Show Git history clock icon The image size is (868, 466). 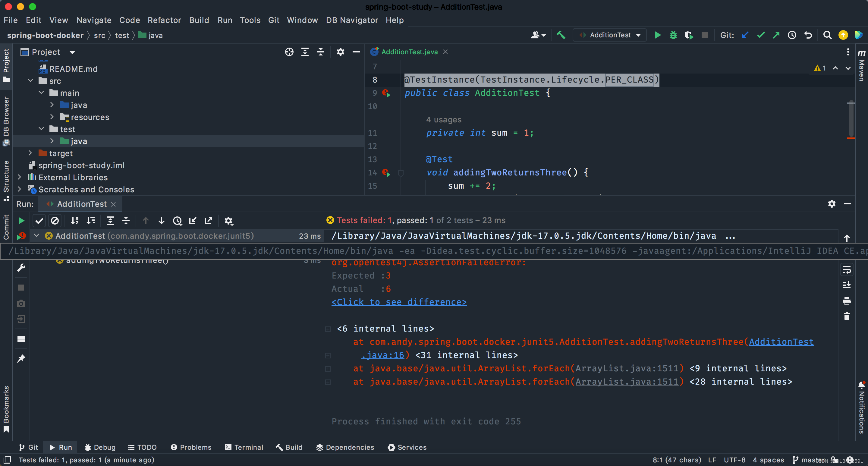pos(792,35)
